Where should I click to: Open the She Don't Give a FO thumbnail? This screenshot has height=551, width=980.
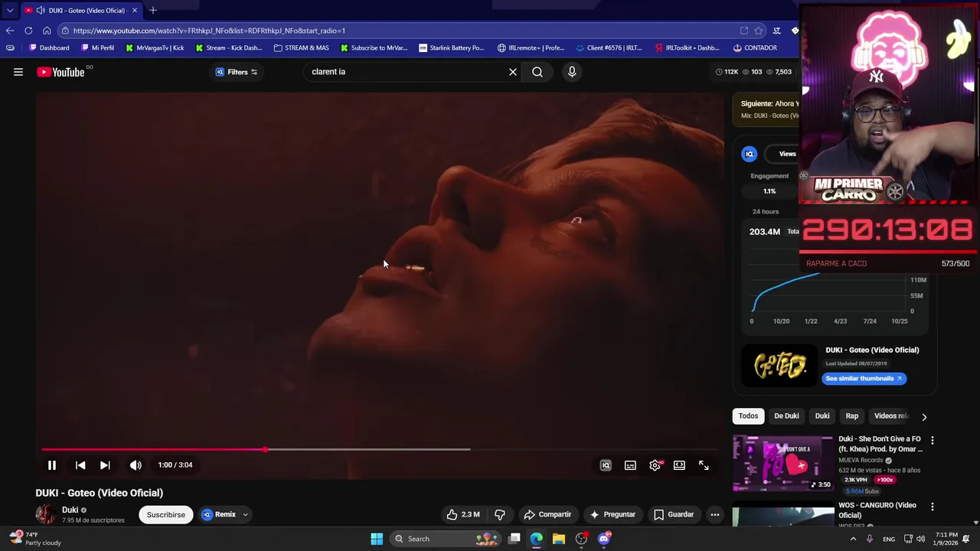(x=783, y=464)
